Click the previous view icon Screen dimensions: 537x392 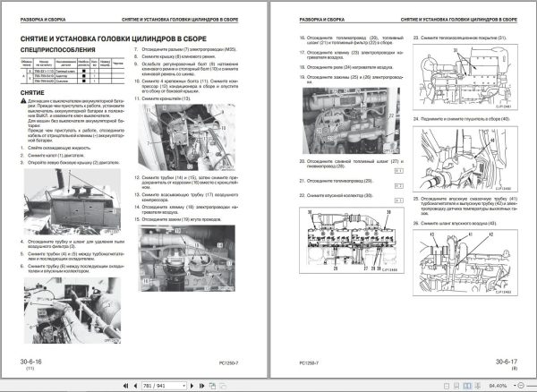tap(212, 386)
